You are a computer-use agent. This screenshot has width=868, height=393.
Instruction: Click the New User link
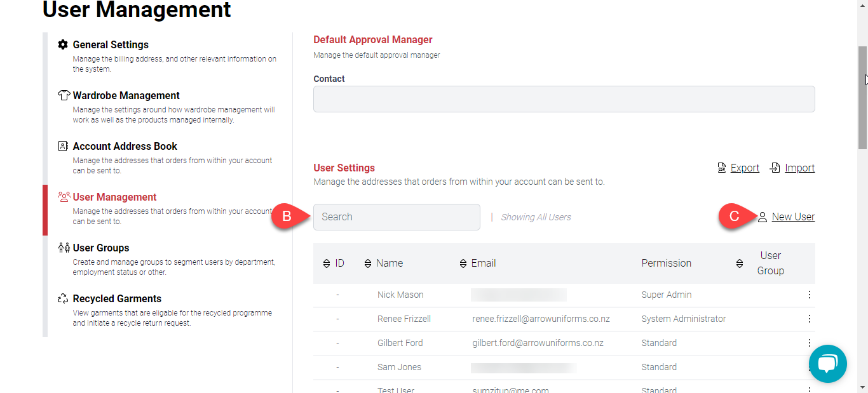coord(793,216)
